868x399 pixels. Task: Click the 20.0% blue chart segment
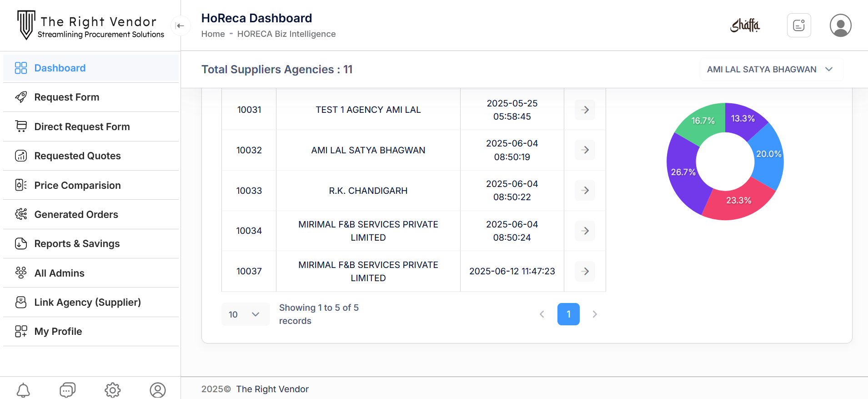tap(769, 154)
